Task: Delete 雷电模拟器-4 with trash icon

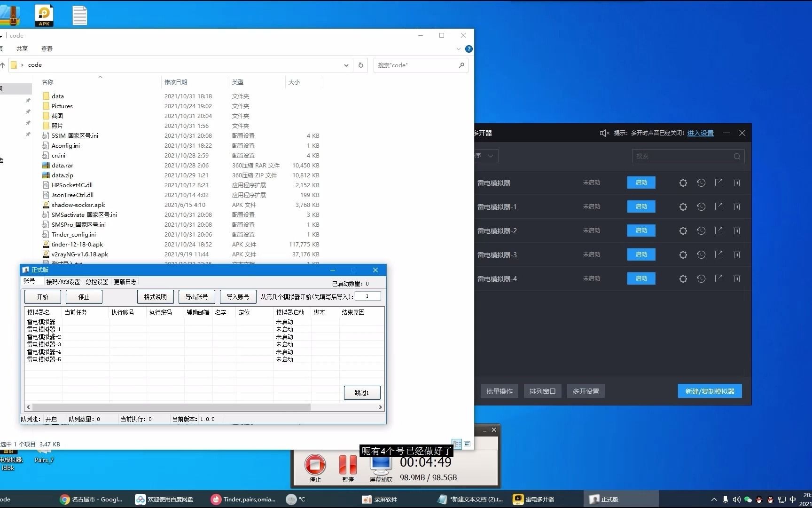Action: tap(737, 278)
